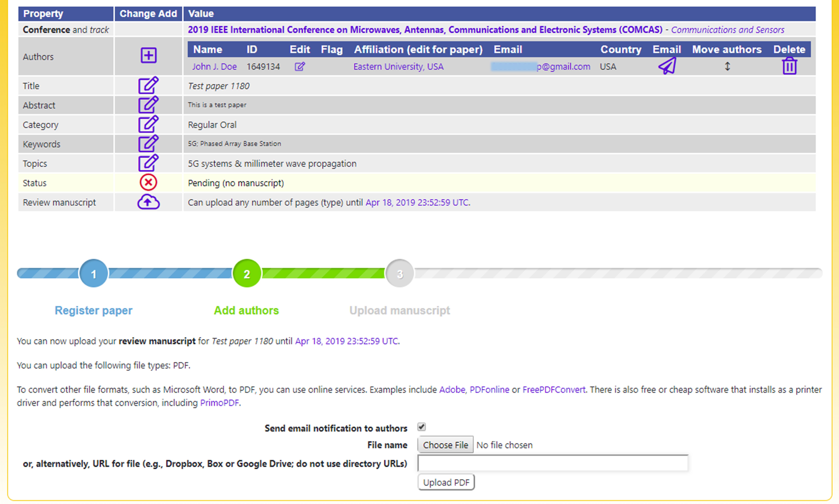Screen dimensions: 839x504
Task: Click the Move authors column header
Action: click(x=727, y=50)
